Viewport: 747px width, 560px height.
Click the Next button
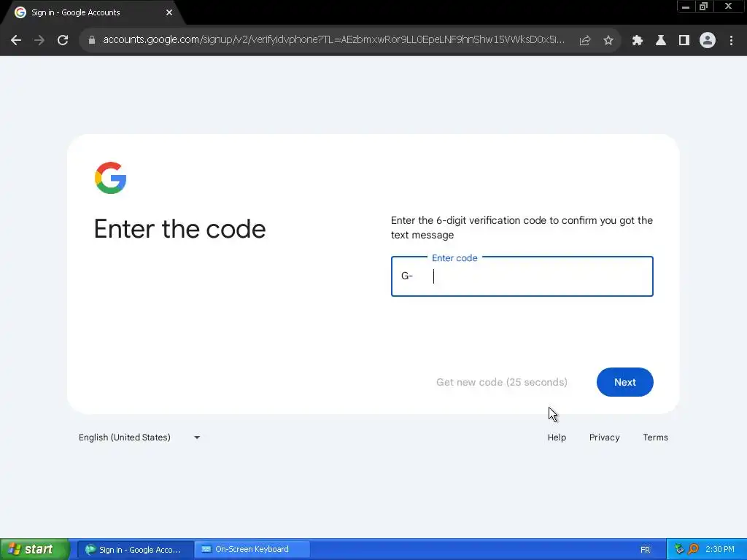point(624,382)
